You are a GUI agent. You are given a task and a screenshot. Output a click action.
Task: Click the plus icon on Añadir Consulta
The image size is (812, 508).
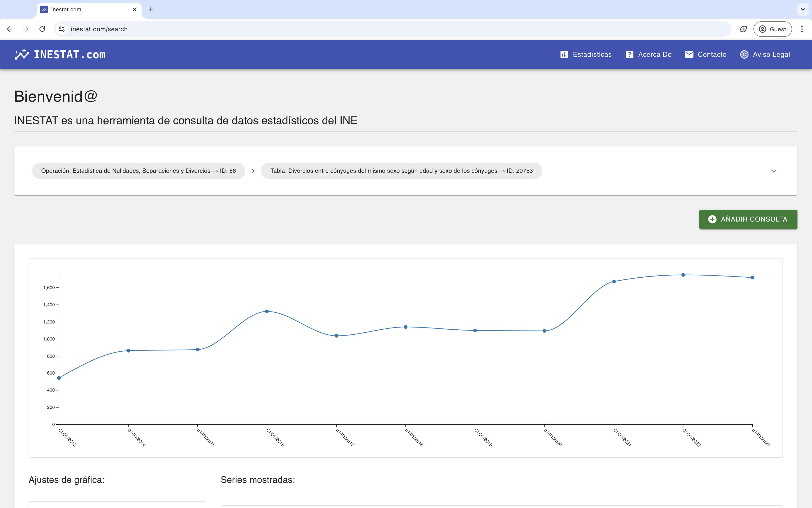[x=712, y=219]
